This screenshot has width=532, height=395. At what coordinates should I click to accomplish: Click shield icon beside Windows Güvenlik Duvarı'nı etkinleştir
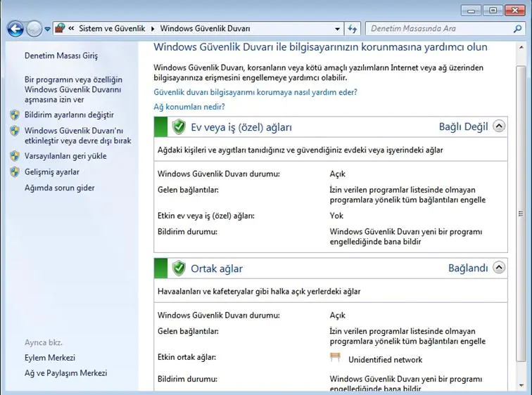15,131
